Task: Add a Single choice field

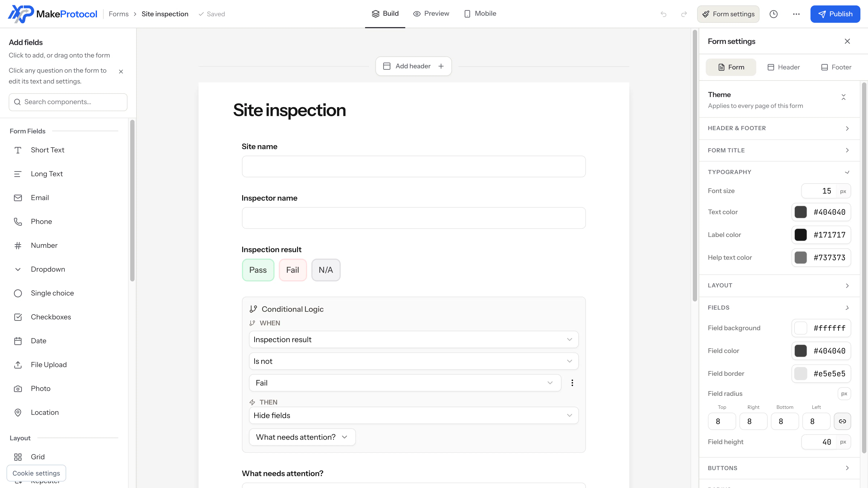Action: pos(64,293)
